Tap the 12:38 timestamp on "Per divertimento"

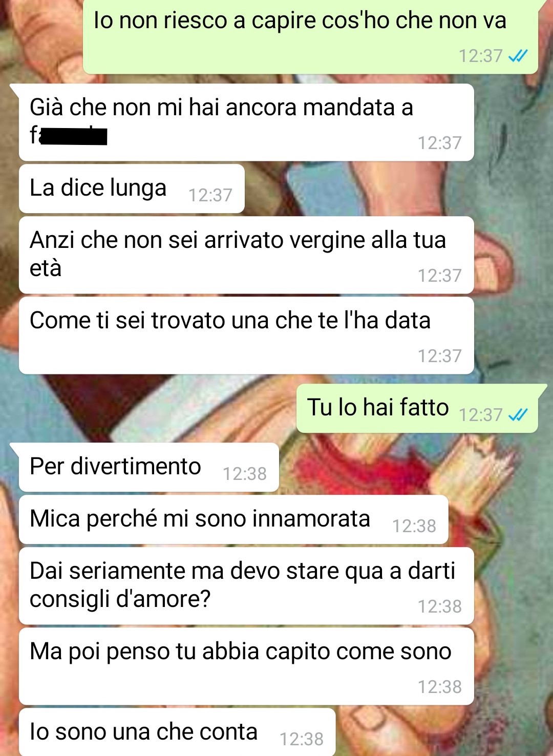click(x=245, y=474)
